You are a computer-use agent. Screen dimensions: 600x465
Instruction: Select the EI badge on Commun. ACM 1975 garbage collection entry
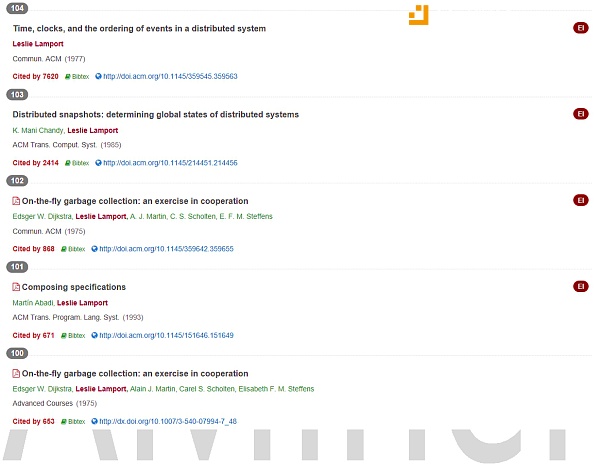580,200
